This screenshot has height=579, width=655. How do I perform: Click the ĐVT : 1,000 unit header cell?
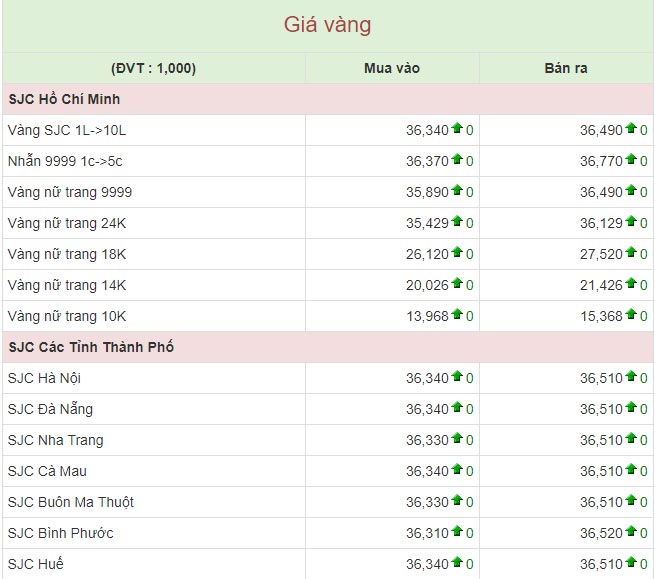[154, 68]
